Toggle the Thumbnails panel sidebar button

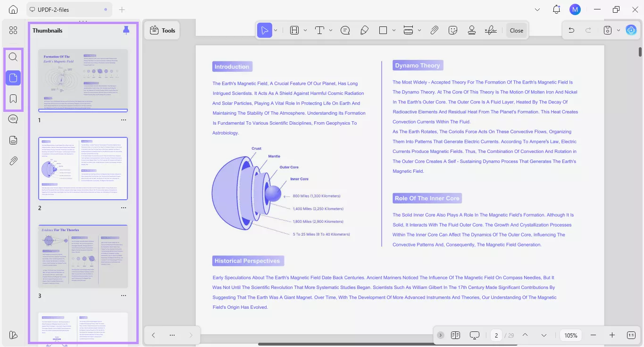[13, 78]
